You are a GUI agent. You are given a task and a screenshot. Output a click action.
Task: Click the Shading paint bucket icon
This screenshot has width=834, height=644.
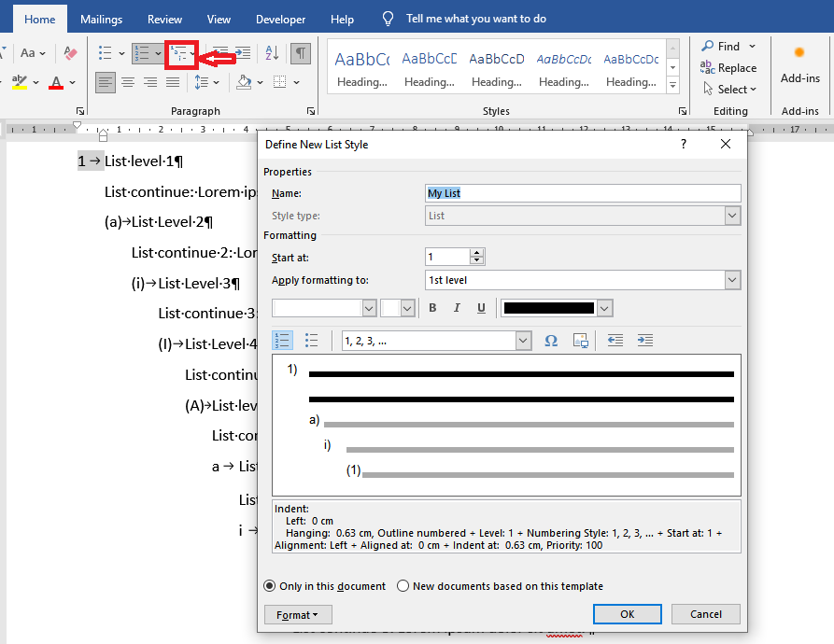(x=244, y=82)
